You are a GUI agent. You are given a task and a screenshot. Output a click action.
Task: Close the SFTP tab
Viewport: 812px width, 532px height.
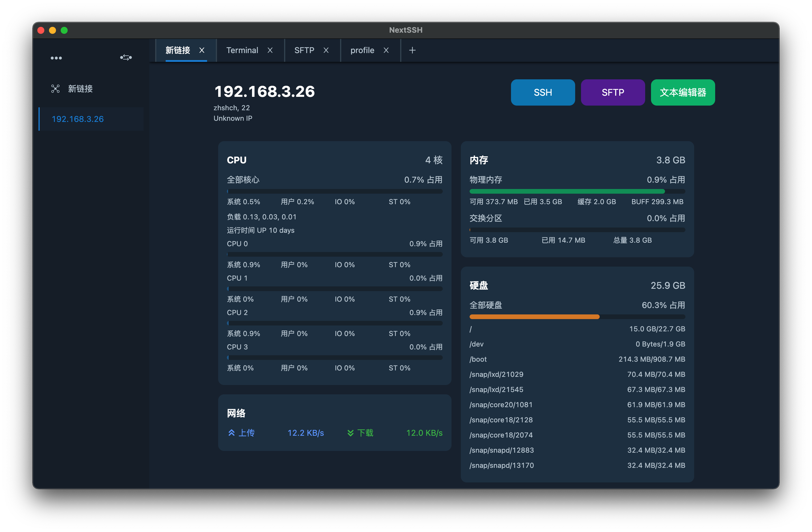(x=326, y=50)
